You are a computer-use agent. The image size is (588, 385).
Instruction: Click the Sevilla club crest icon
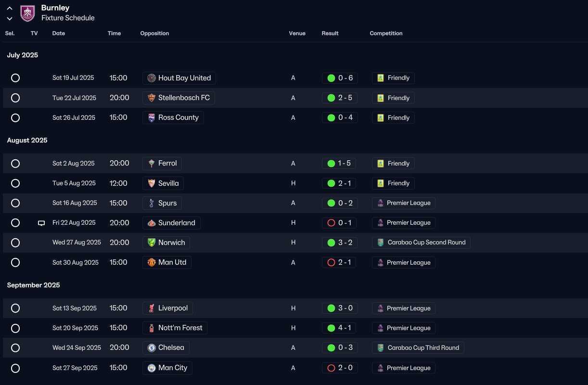[152, 183]
